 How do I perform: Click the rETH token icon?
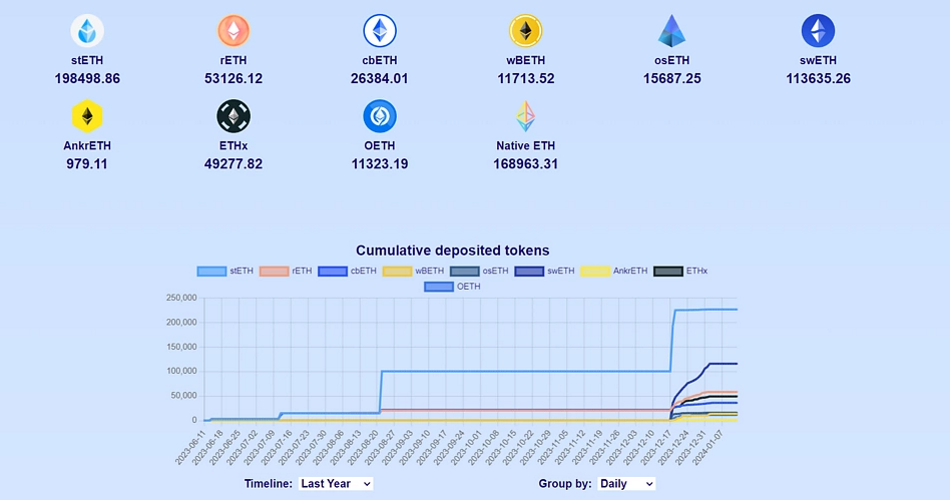(x=233, y=30)
